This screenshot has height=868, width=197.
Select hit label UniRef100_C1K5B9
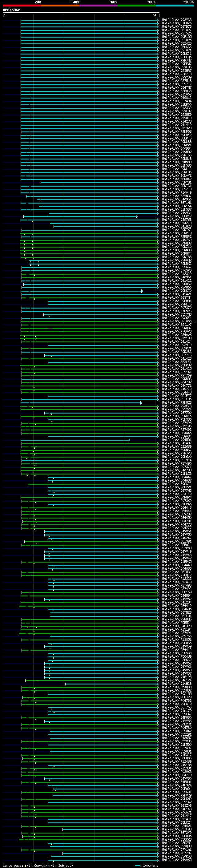coord(176,162)
